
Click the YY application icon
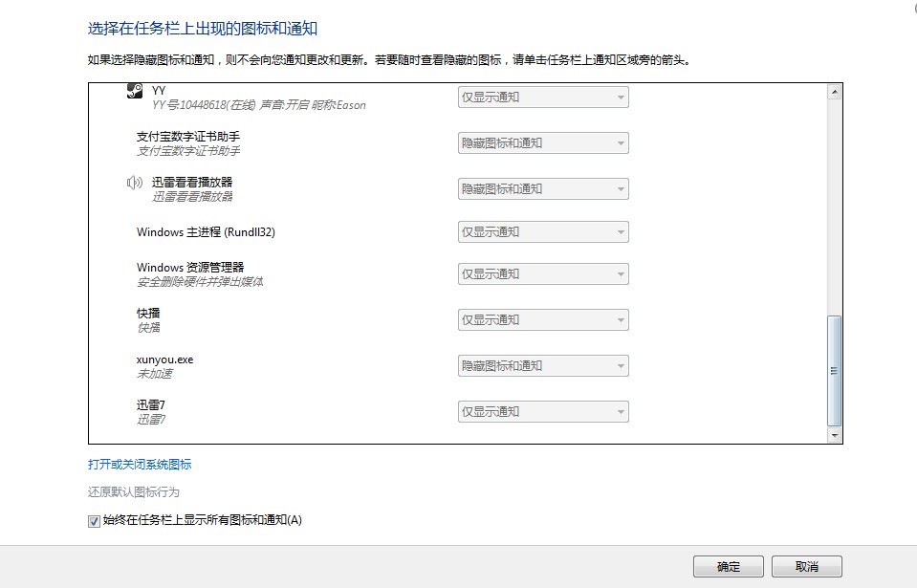point(135,91)
